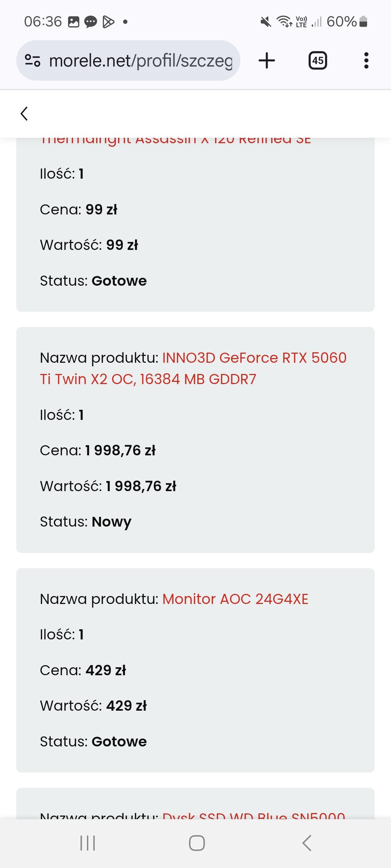Open a new browser tab
391x868 pixels.
point(267,60)
